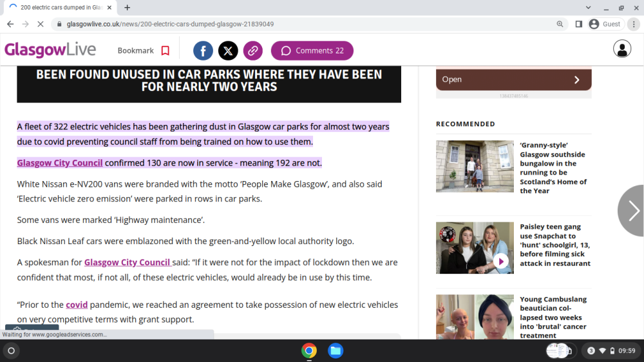644x362 pixels.
Task: Click the Granny-style bungalow thumbnail
Action: point(475,166)
